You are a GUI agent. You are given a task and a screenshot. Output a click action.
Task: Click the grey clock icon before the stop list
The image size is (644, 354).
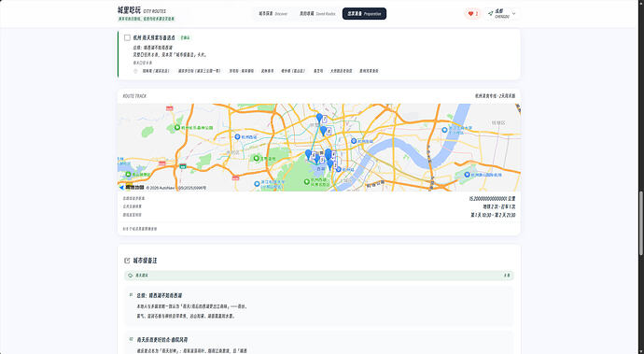(135, 71)
